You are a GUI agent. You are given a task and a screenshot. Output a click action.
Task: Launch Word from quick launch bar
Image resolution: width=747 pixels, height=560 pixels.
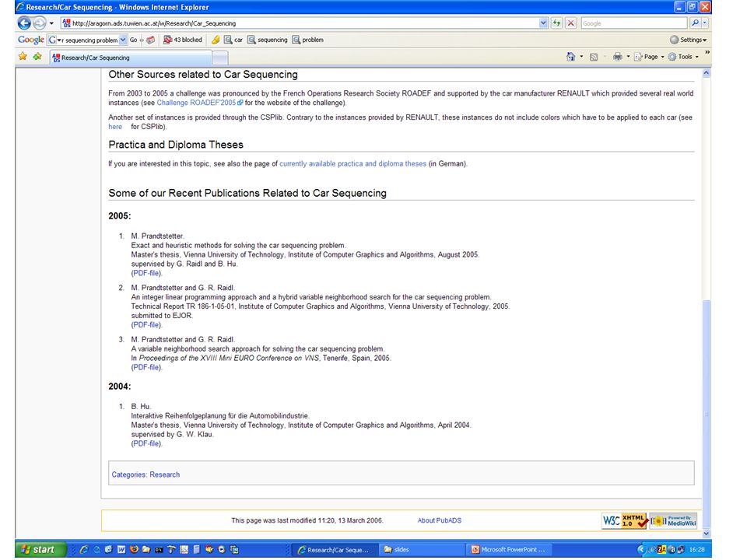tap(121, 550)
